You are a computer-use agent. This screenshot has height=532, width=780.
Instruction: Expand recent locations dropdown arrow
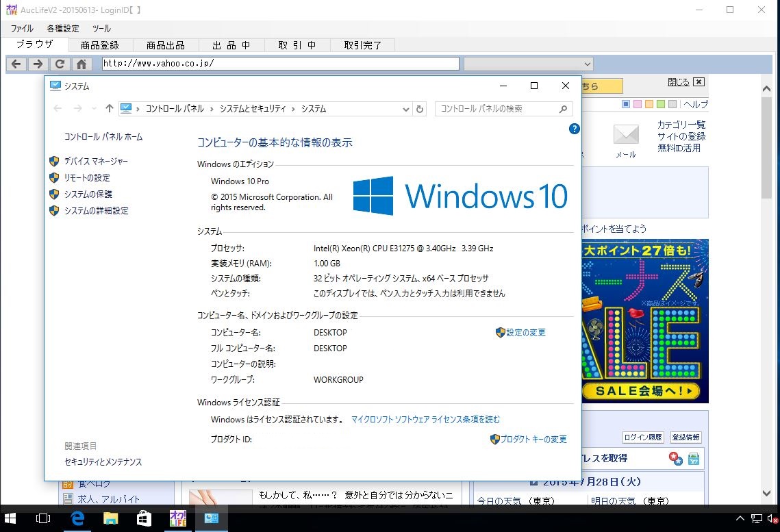(x=94, y=108)
